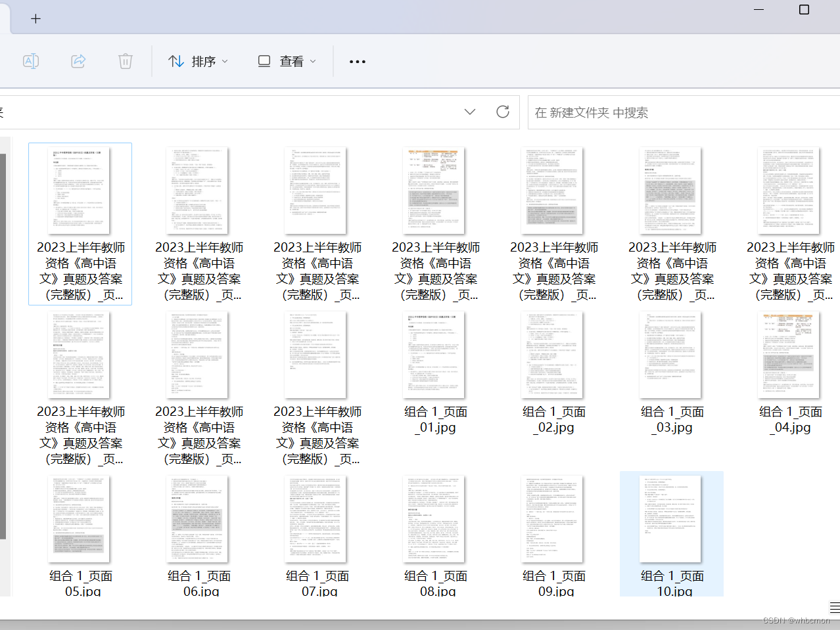Click the Share toolbar icon

(78, 61)
